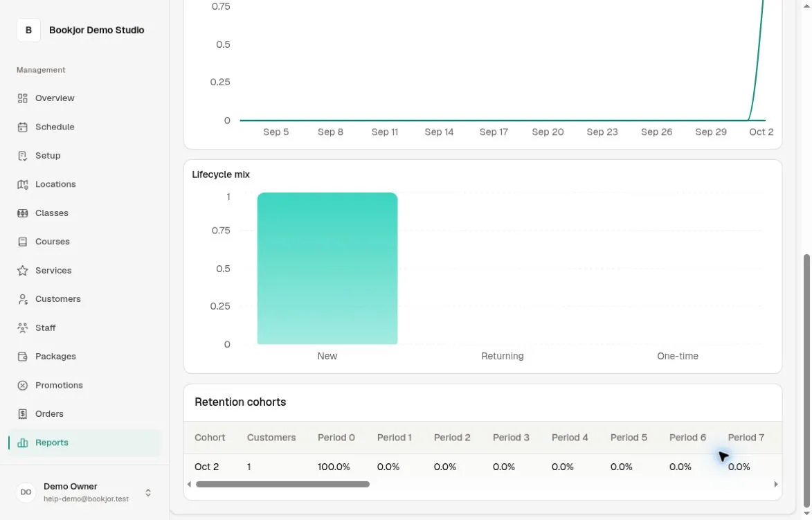Go to Services page
This screenshot has width=812, height=520.
pos(84,270)
